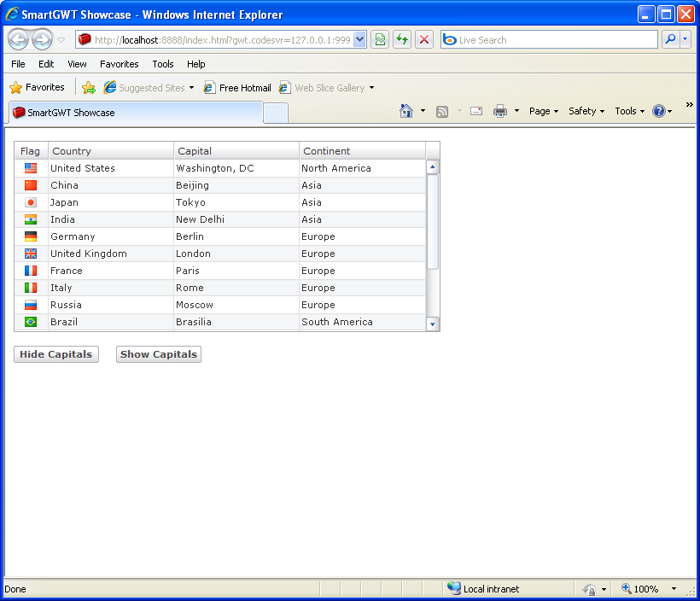Open the Safety menu dropdown
The width and height of the screenshot is (700, 601).
tap(586, 111)
